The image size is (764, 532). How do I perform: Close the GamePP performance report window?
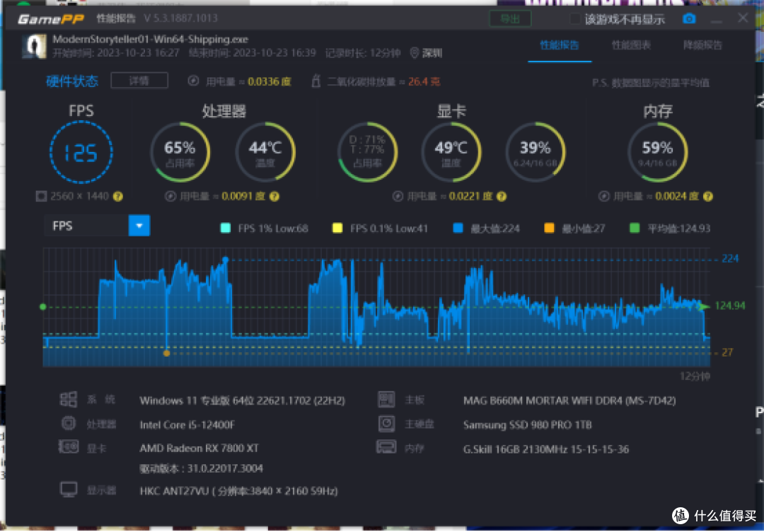pos(743,18)
